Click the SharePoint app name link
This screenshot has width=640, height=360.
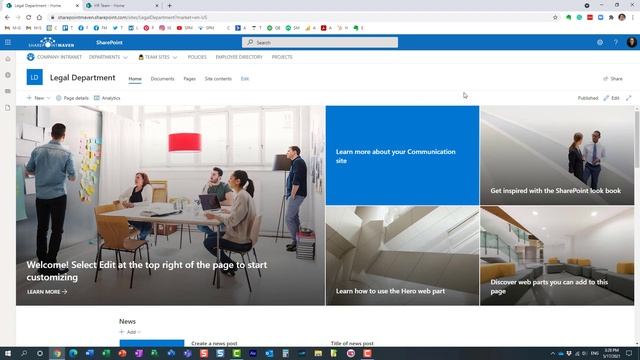[x=109, y=42]
